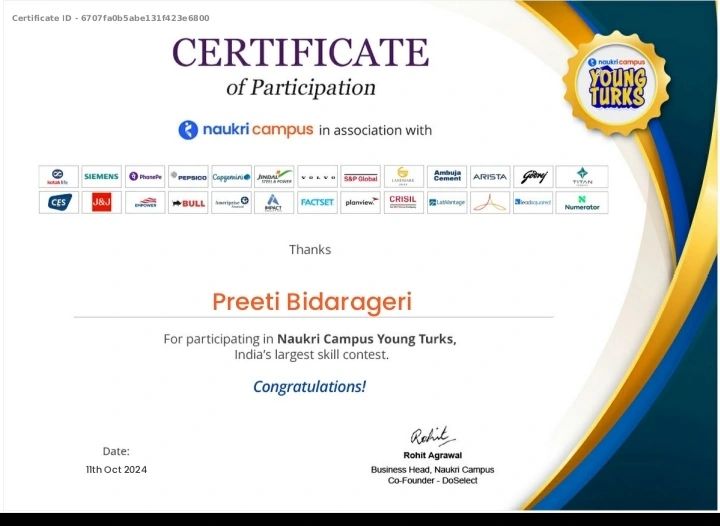Click the 'Date:' label
This screenshot has height=526, width=720.
point(116,451)
